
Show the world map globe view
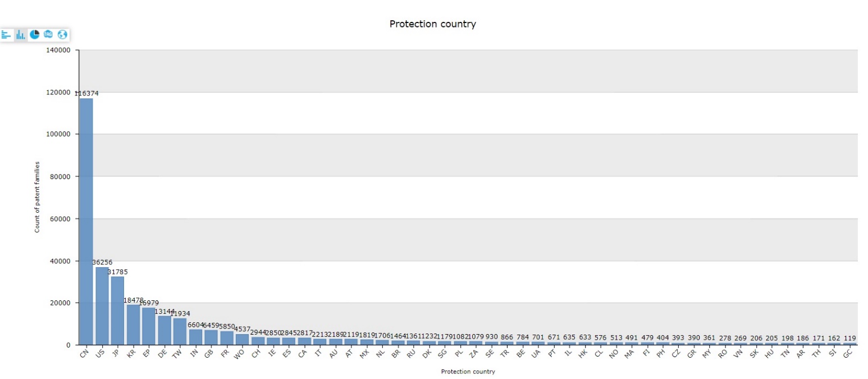click(x=62, y=35)
